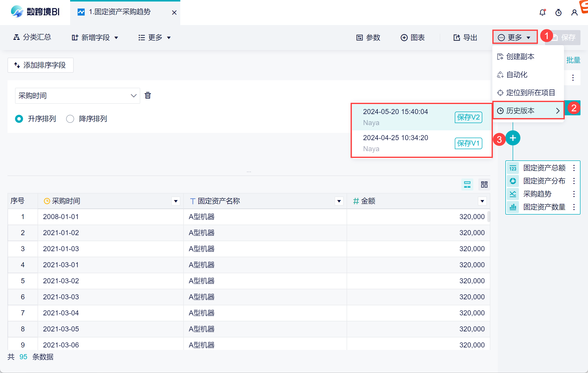Click the teal plus add-node button
This screenshot has width=588, height=373.
513,138
